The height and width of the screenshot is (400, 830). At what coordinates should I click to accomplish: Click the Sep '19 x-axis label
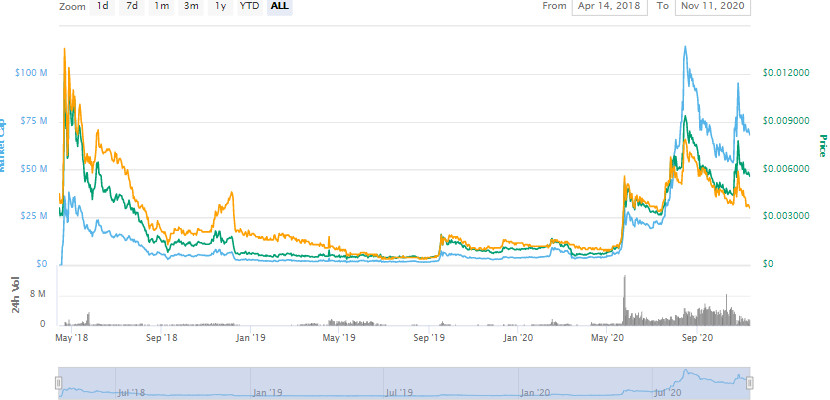pos(431,337)
